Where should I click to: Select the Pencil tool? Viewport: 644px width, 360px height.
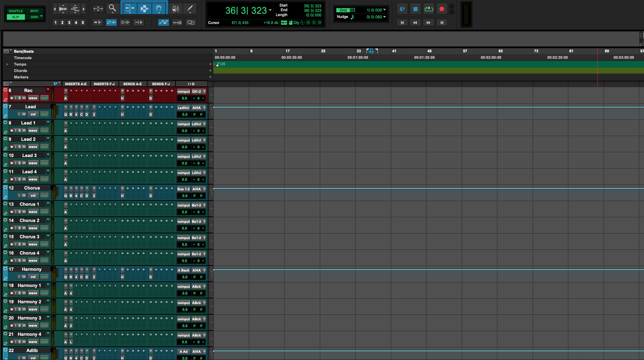coord(190,9)
